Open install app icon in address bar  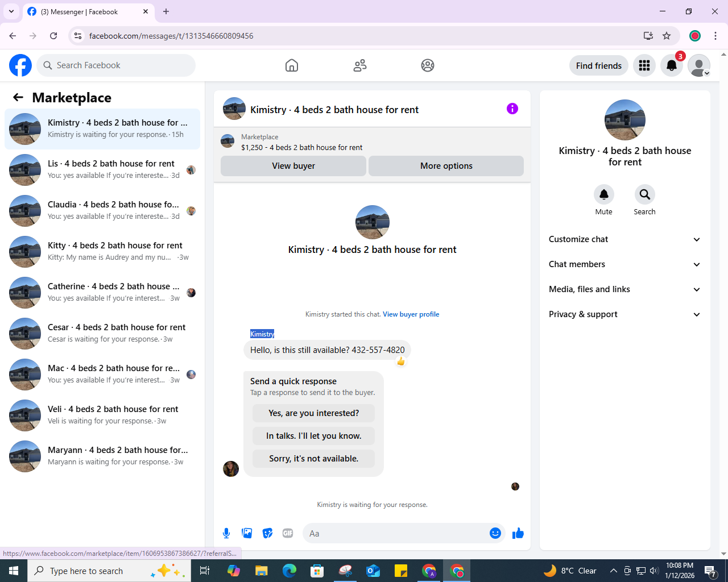pos(648,36)
